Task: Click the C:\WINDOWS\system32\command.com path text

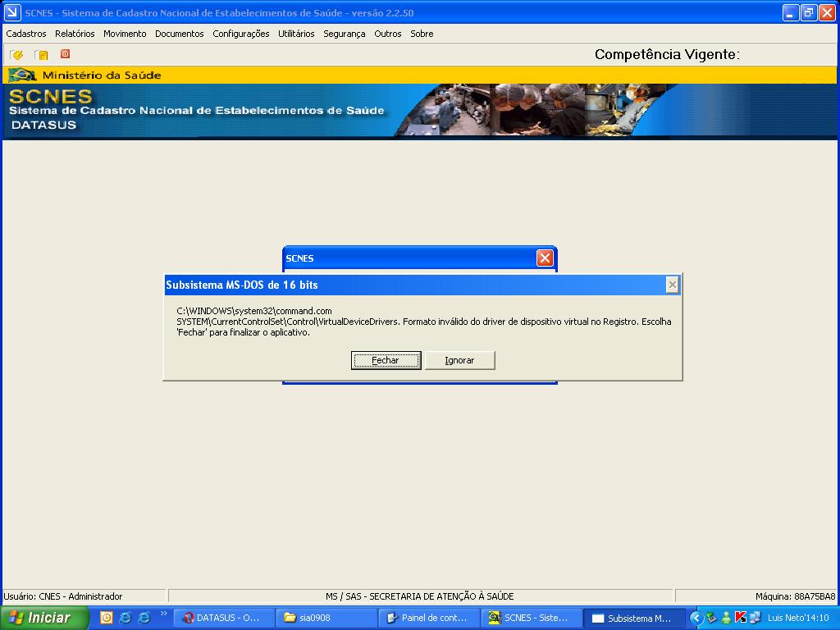Action: [254, 311]
